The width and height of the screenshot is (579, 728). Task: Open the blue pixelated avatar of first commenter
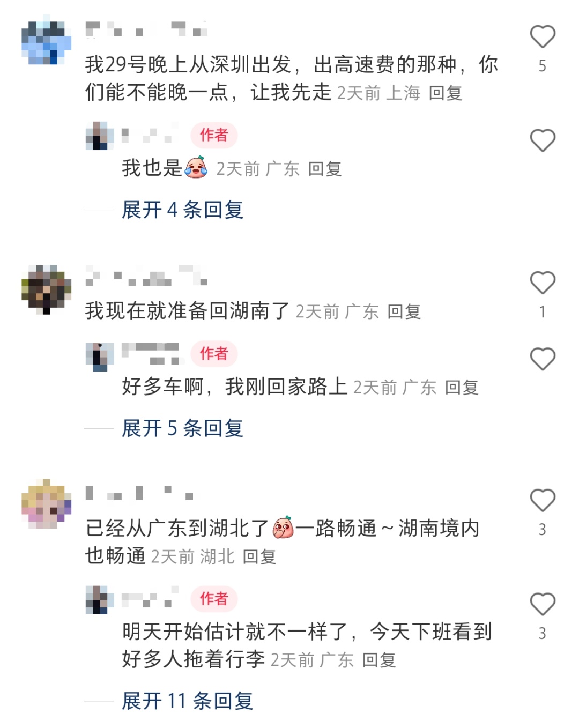[46, 40]
